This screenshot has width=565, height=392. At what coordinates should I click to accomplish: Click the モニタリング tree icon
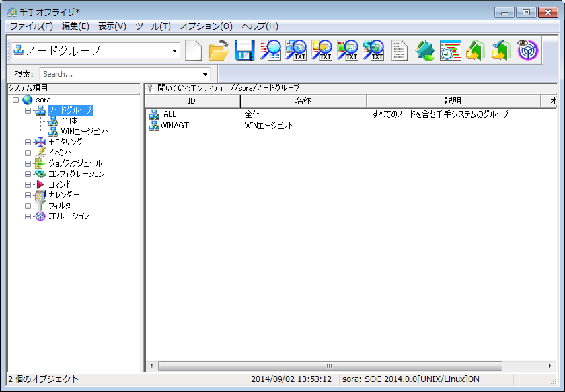tap(40, 142)
